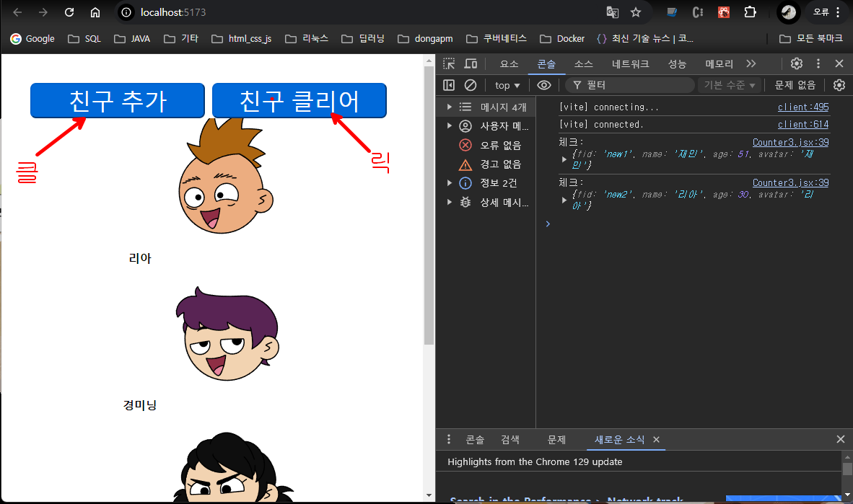Open the top context dropdown
This screenshot has width=853, height=504.
tap(507, 85)
